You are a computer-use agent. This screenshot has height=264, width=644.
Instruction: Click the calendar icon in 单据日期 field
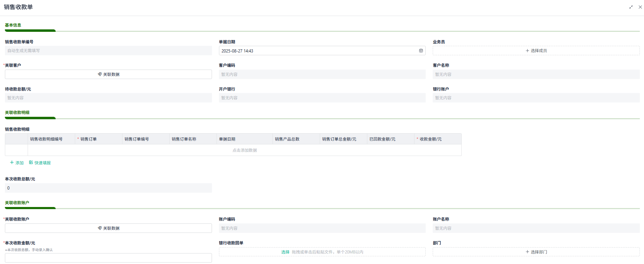[x=421, y=51]
